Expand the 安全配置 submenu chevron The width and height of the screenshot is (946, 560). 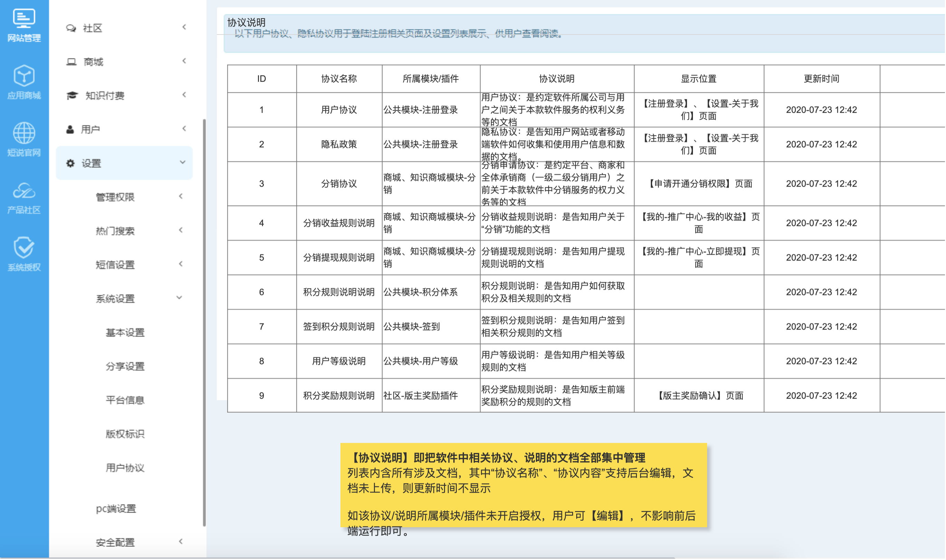[x=181, y=542]
